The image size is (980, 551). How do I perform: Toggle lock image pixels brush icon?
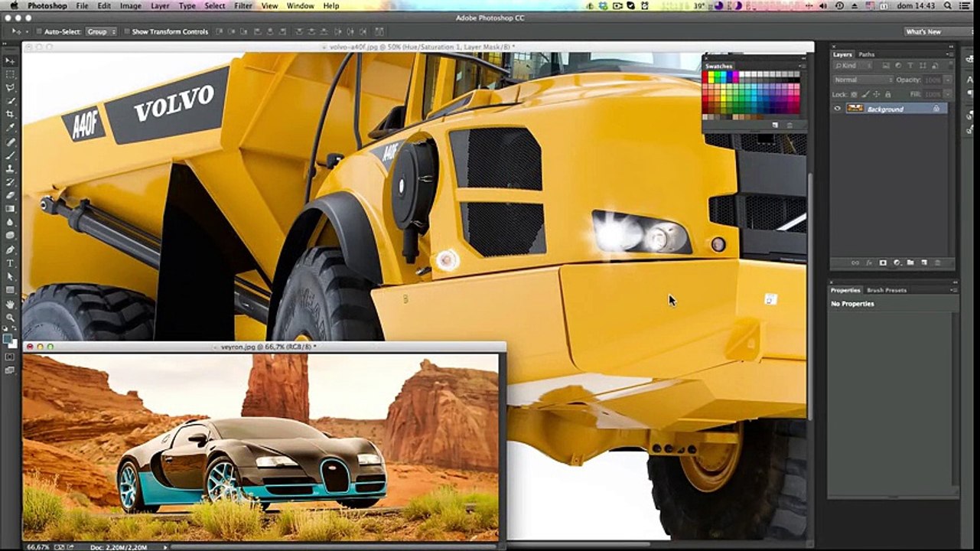pos(865,94)
